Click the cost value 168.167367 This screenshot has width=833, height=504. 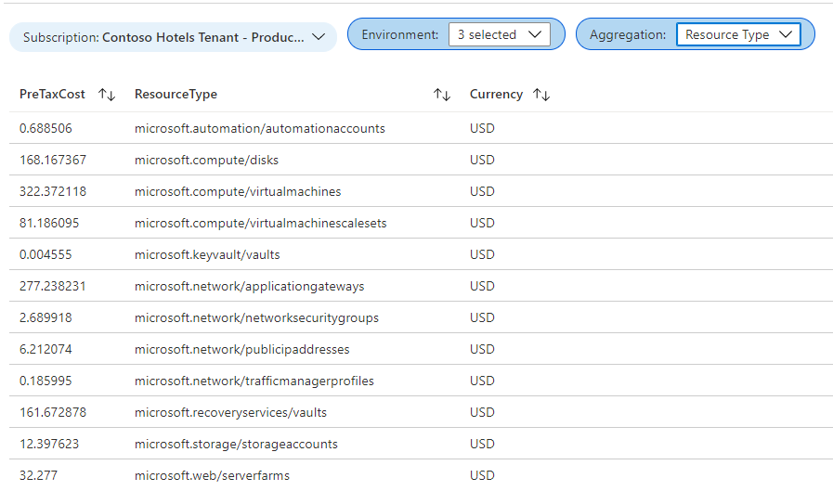(53, 160)
